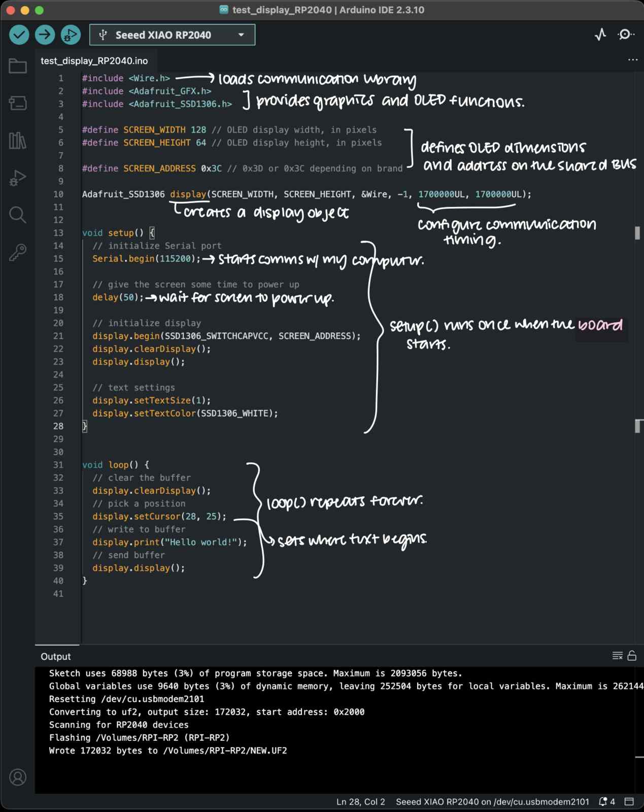This screenshot has height=812, width=644.
Task: Click the display.setTextSize(1); line
Action: [x=151, y=400]
